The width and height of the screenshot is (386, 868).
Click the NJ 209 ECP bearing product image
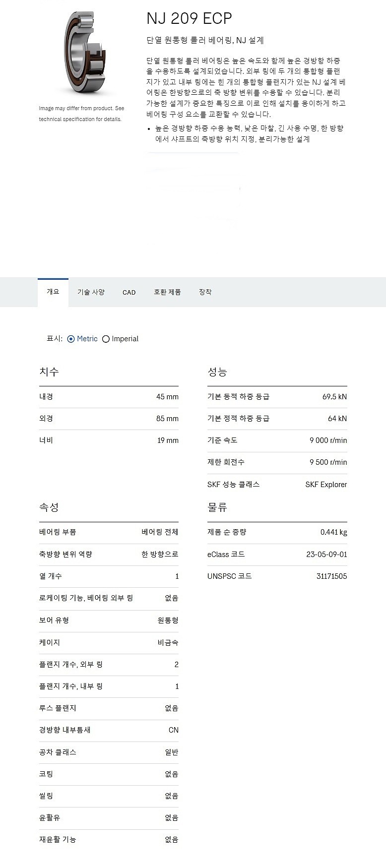[85, 52]
